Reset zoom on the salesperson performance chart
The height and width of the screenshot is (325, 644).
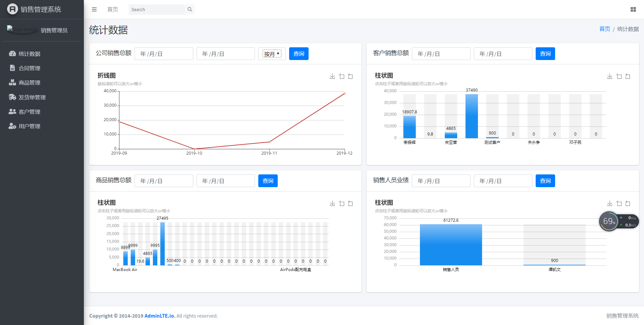[628, 204]
